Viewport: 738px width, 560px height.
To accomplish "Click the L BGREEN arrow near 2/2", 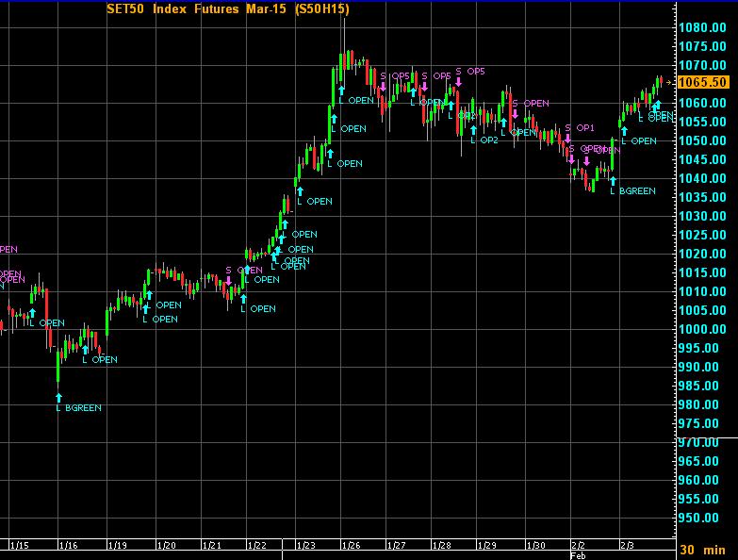I will [613, 181].
